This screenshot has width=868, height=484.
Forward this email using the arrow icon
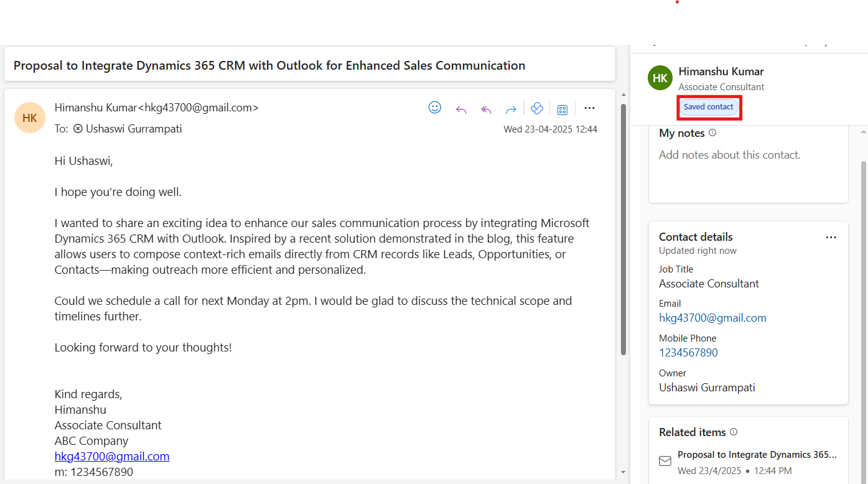511,109
